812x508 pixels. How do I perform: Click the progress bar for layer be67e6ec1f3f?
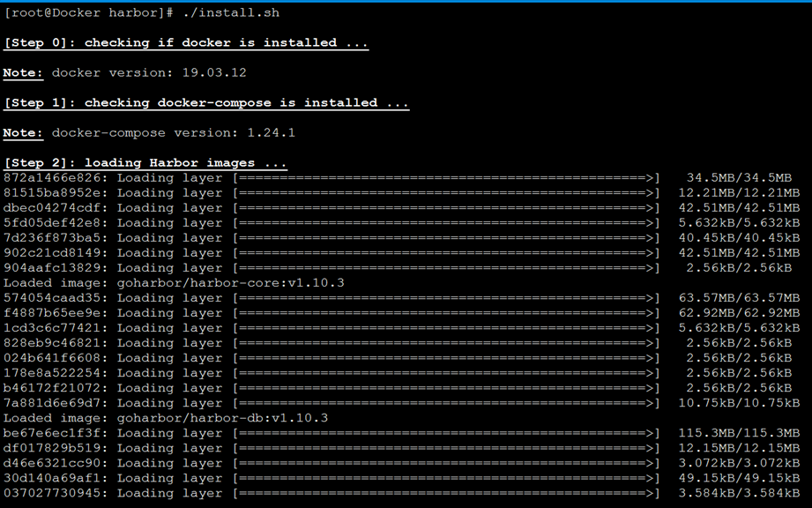click(x=446, y=433)
